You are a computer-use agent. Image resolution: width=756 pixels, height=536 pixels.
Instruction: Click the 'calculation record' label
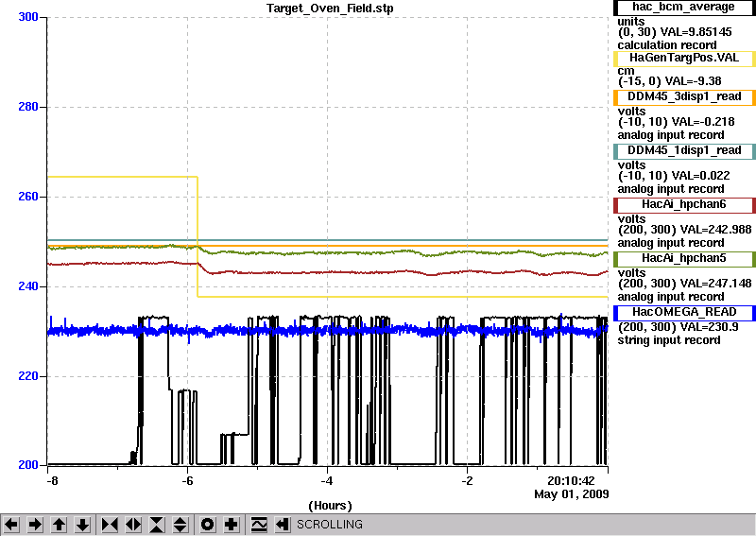(667, 45)
